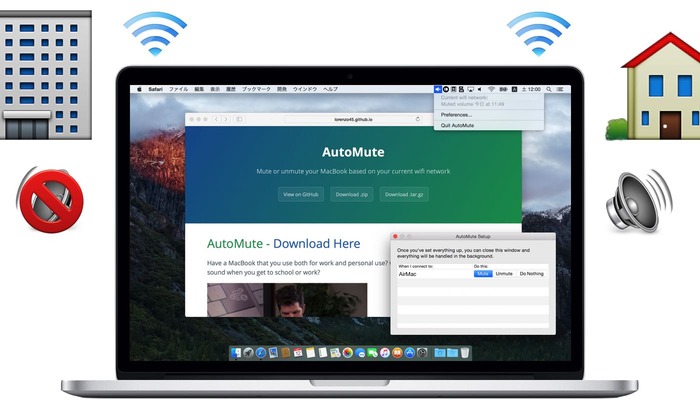The image size is (700, 400).
Task: Click the AutoMute page title heading
Action: click(353, 152)
